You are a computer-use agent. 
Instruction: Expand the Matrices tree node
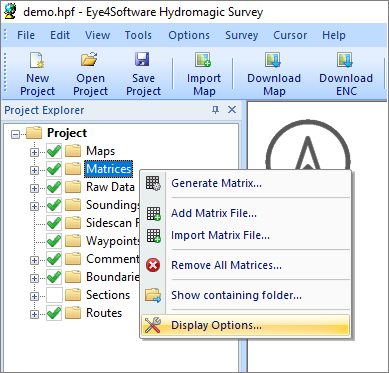pos(34,171)
